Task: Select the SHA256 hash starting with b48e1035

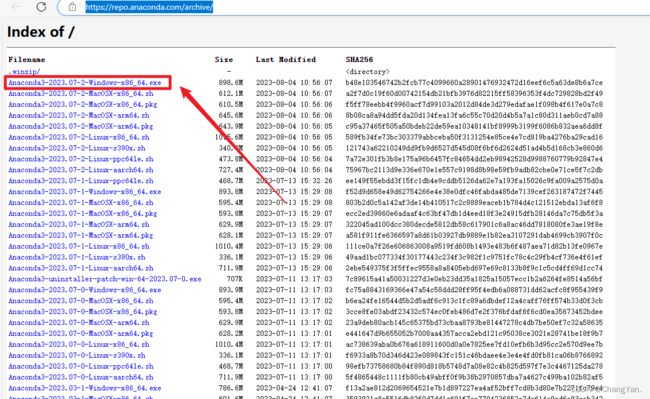Action: coord(474,82)
